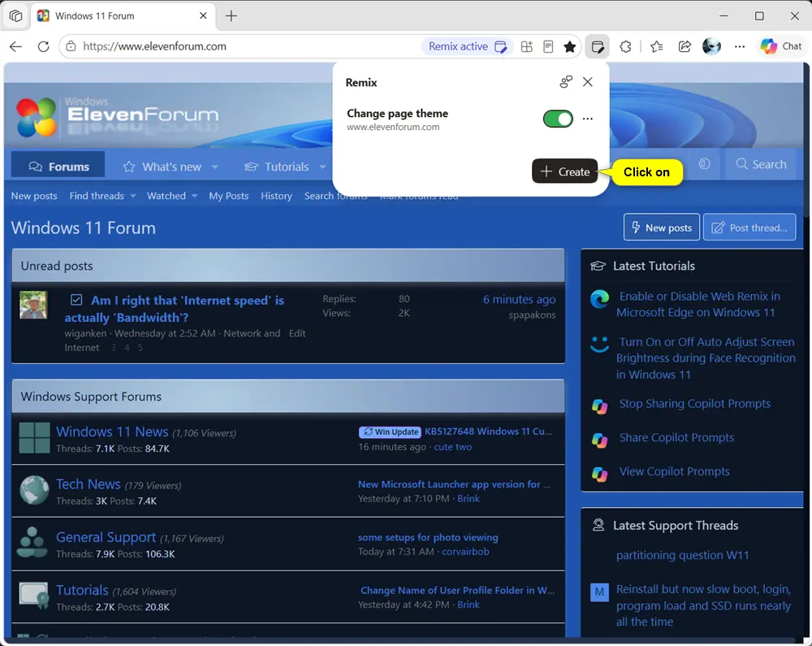Click the New posts button
812x646 pixels.
(x=661, y=228)
